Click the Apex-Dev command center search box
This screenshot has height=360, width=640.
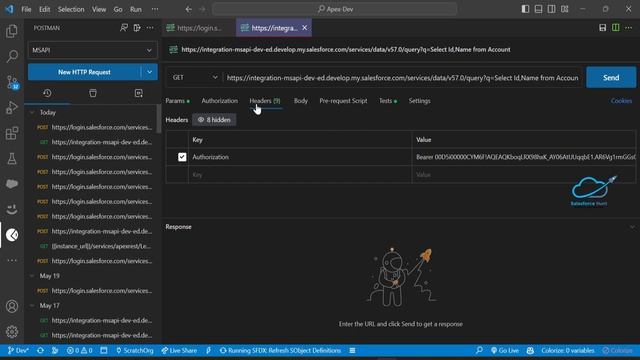[x=335, y=9]
